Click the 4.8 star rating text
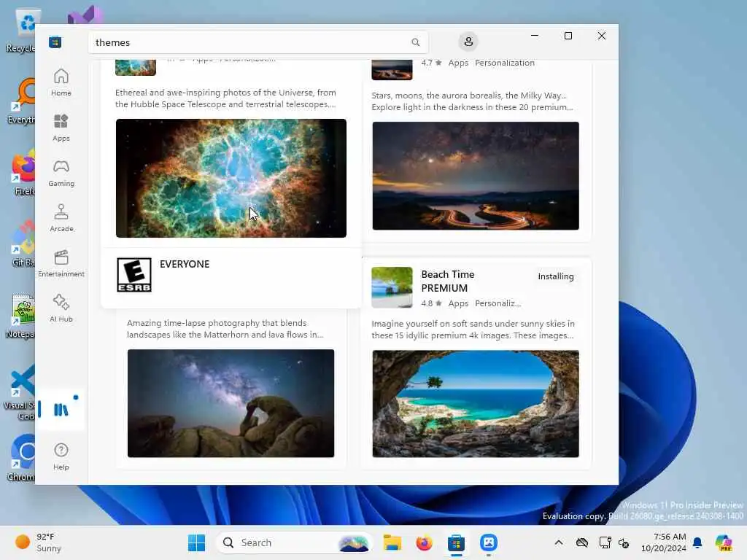 [x=432, y=303]
